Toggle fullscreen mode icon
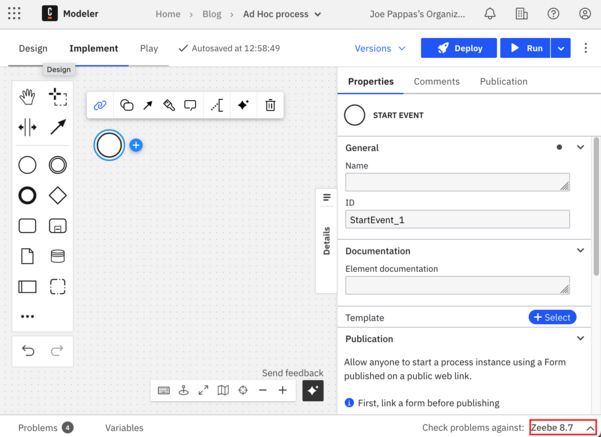The width and height of the screenshot is (601, 437). click(203, 390)
